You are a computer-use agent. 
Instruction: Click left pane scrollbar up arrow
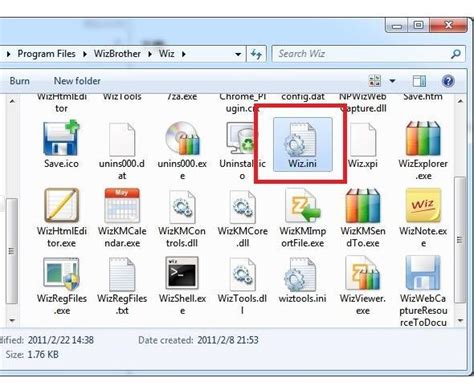point(12,101)
